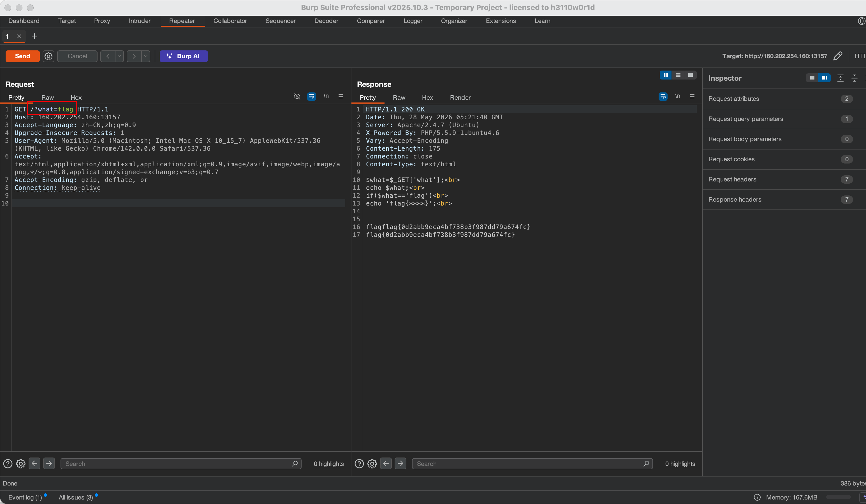This screenshot has height=504, width=866.
Task: Go to previous request in history
Action: [x=108, y=56]
